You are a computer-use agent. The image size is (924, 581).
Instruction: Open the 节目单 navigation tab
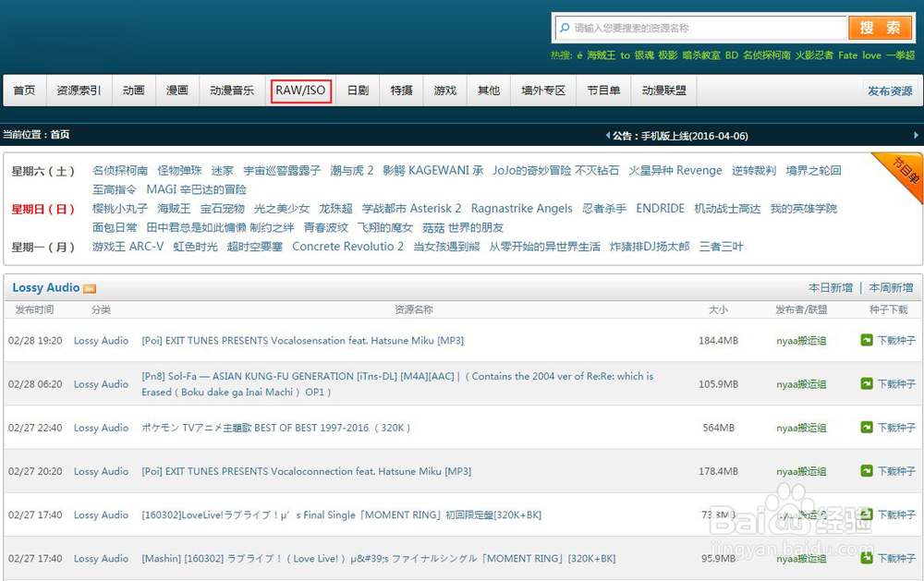click(x=603, y=91)
